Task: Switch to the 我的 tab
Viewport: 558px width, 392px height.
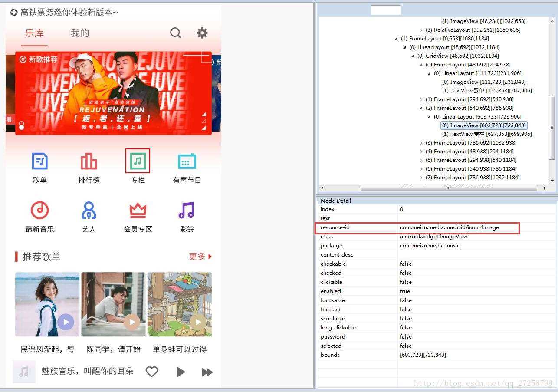Action: coord(79,33)
